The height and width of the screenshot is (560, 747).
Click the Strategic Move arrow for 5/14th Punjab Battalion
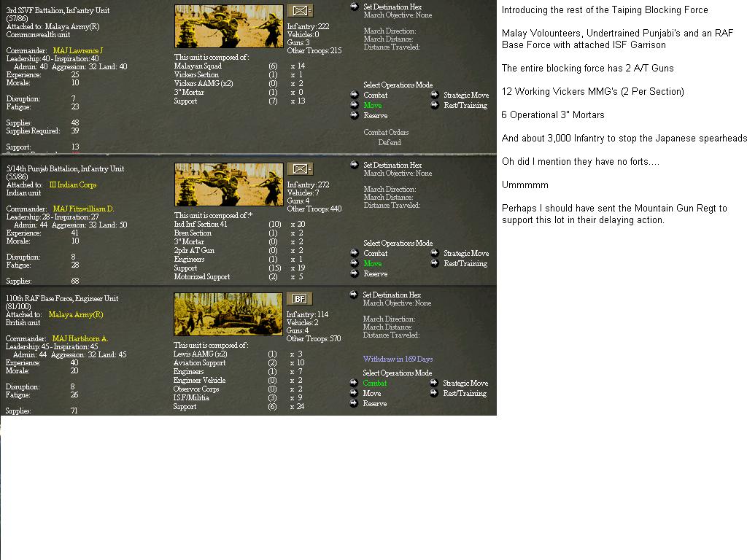click(435, 253)
